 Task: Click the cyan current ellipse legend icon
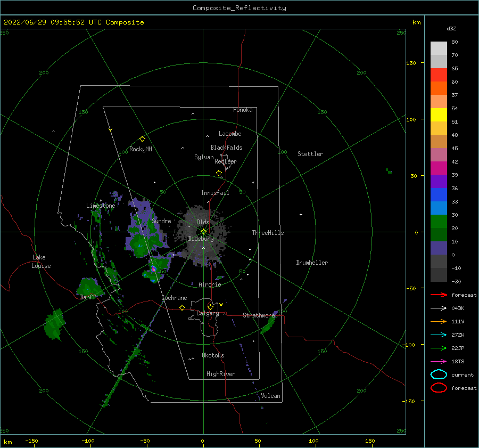pyautogui.click(x=439, y=374)
